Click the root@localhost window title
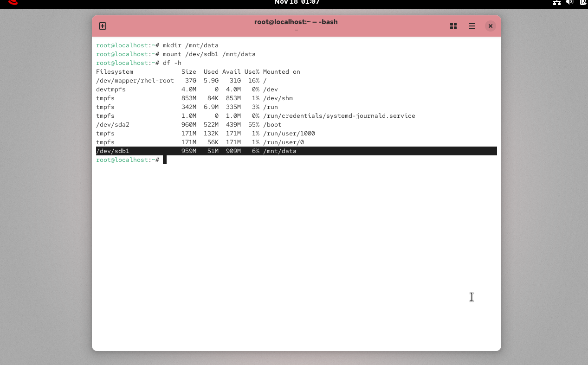The width and height of the screenshot is (588, 365). point(296,22)
